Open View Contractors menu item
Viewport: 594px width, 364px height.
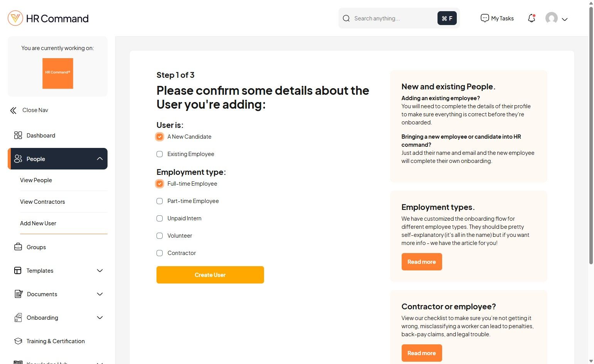[x=42, y=201]
